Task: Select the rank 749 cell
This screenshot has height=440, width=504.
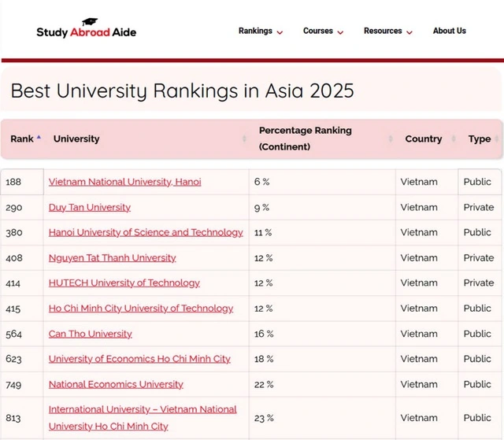Action: (x=22, y=384)
